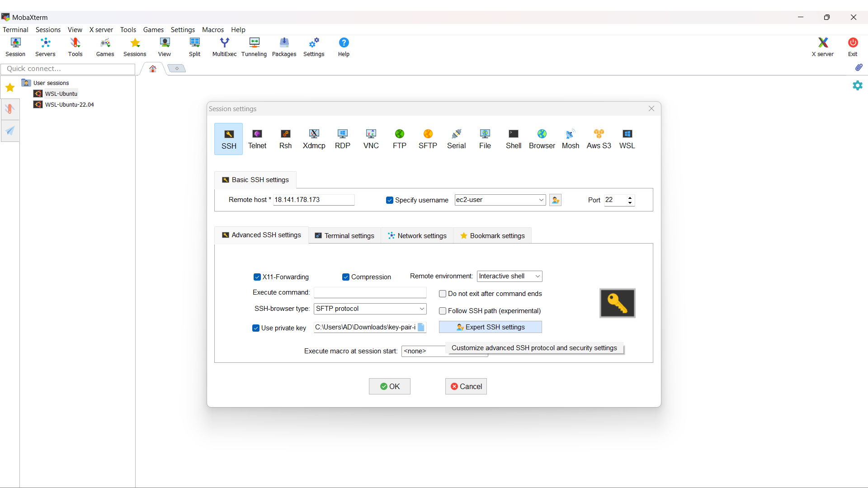Open the SSH-browser type dropdown
Screen dimensions: 868x488
370,309
